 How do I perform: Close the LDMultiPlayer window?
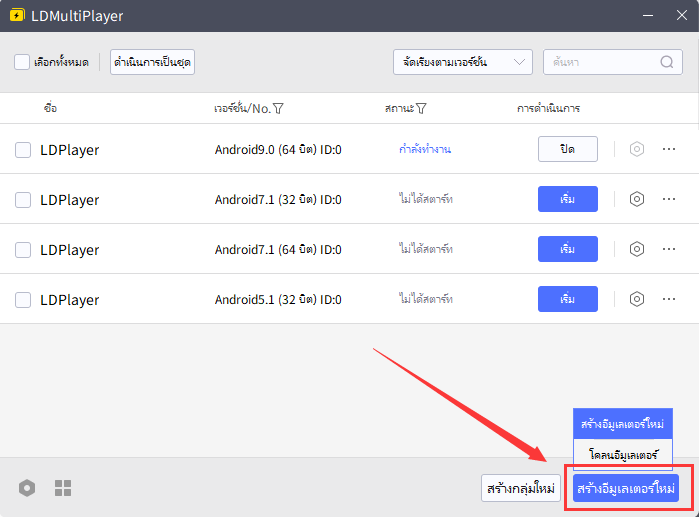(682, 16)
